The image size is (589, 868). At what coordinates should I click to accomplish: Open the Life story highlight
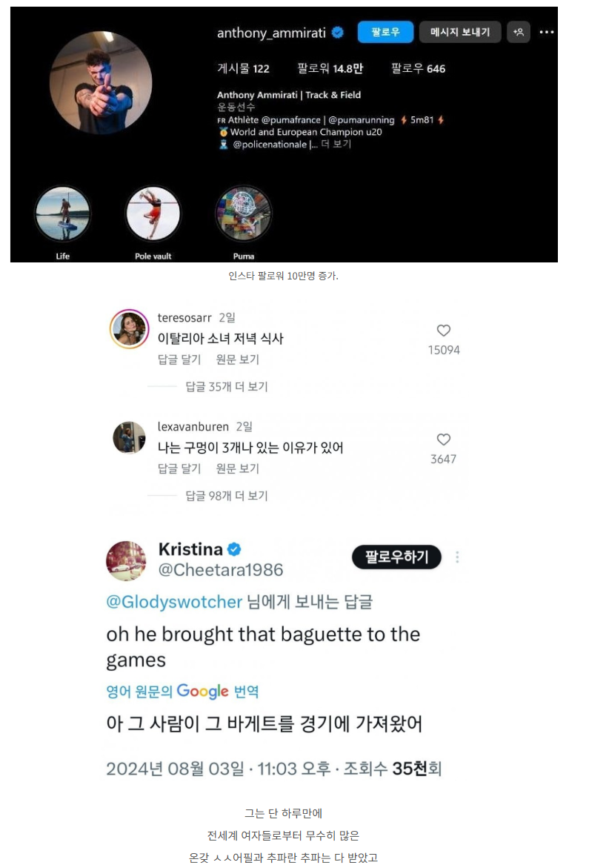click(62, 213)
